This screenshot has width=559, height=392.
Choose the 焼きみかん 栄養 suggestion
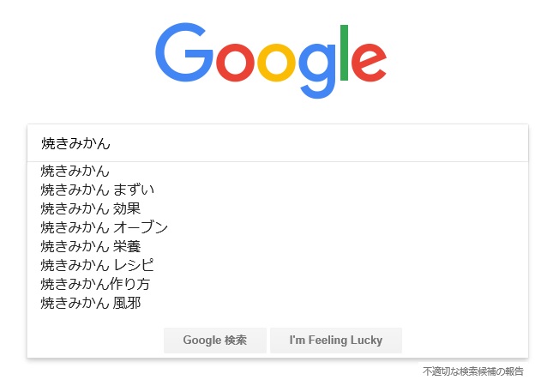coord(90,246)
